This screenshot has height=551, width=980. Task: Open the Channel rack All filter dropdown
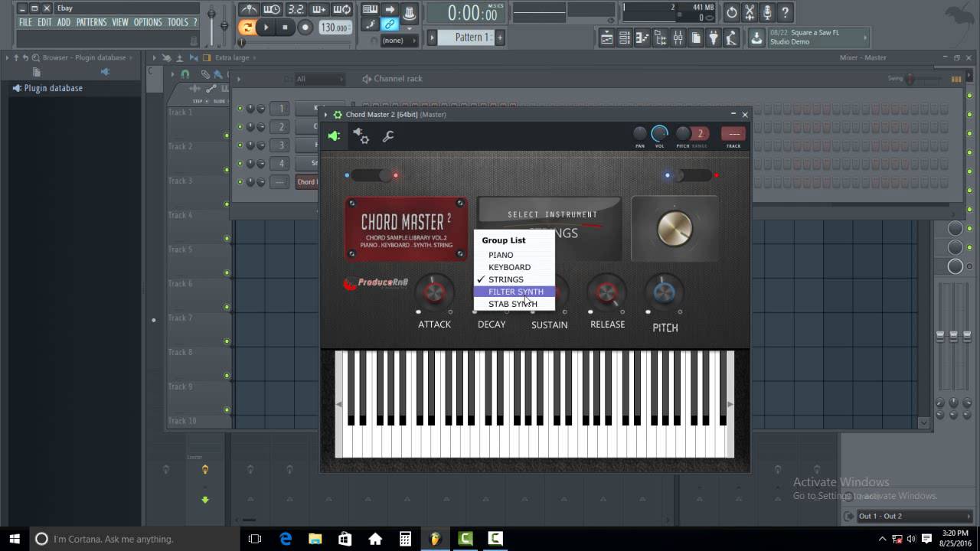point(319,79)
